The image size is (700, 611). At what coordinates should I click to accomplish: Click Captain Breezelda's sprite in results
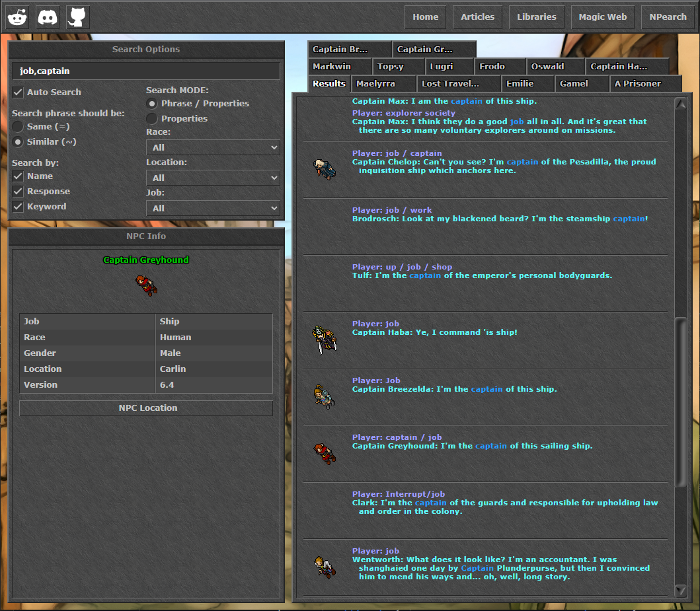325,396
